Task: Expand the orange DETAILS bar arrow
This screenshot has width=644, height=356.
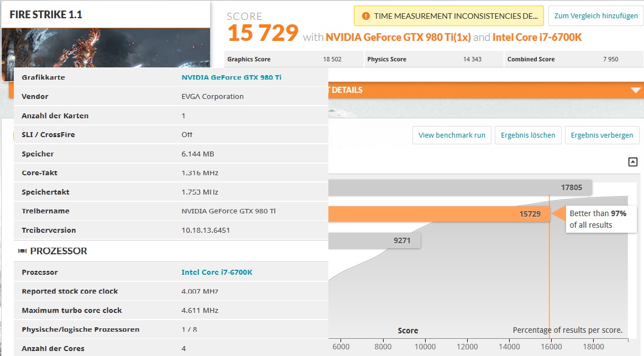Action: pos(635,90)
